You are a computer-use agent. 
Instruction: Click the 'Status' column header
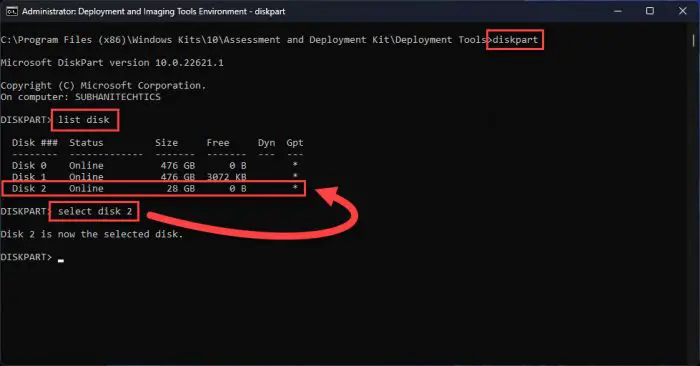point(86,143)
